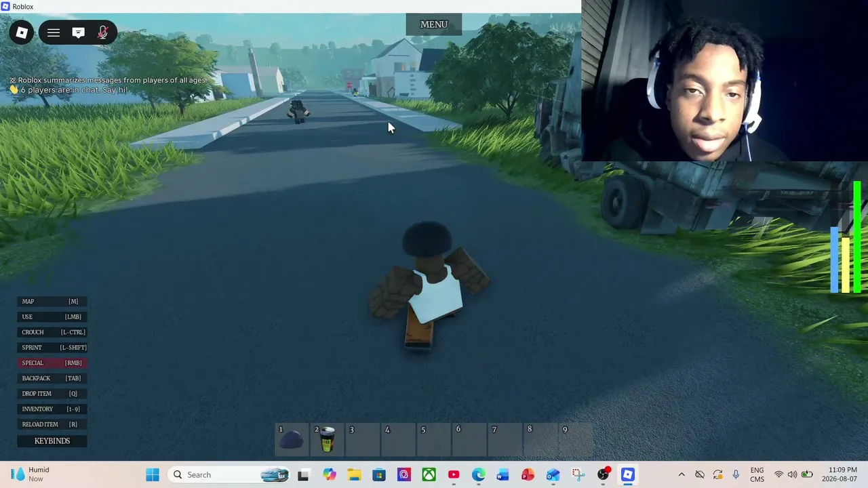Select empty inventory slot 9
Image resolution: width=868 pixels, height=488 pixels.
(576, 439)
